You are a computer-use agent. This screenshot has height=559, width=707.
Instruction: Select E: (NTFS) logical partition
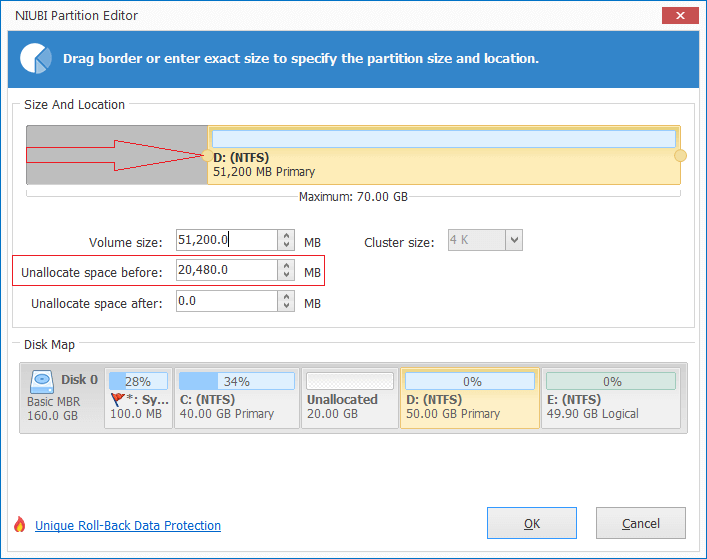611,398
